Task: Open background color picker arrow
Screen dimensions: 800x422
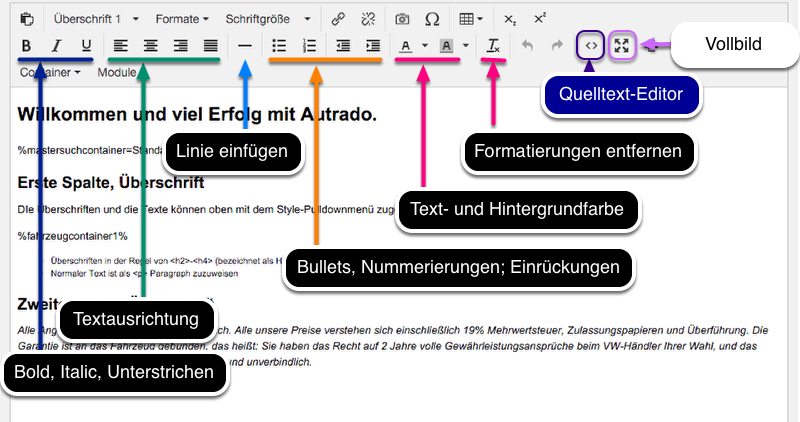Action: 465,46
